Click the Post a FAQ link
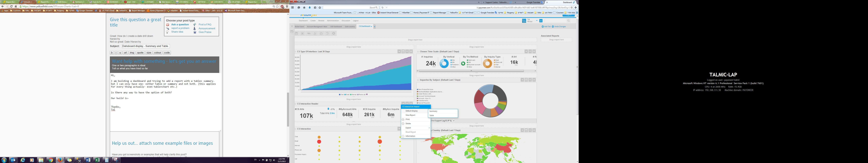Screen dimensions: 868x163 [x=205, y=25]
